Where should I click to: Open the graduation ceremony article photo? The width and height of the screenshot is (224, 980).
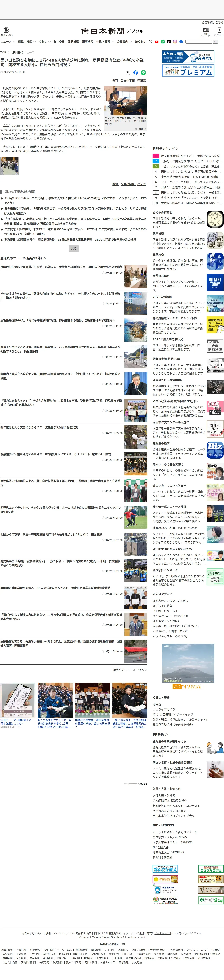[125, 101]
